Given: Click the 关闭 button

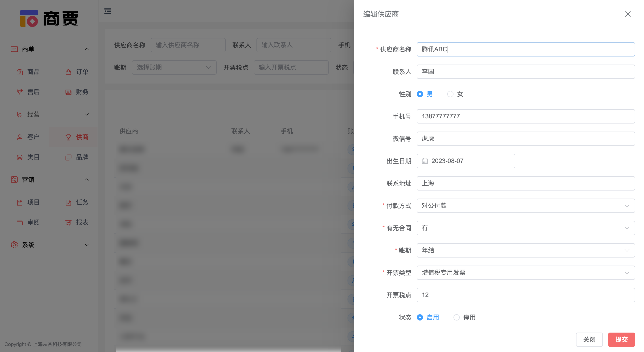Looking at the screenshot, I should [589, 339].
